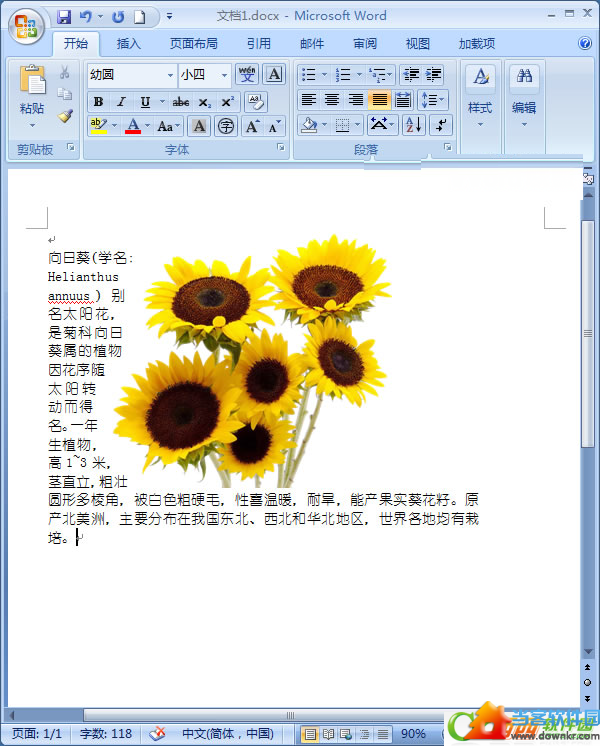
Task: Select the sunflower picture
Action: (253, 362)
